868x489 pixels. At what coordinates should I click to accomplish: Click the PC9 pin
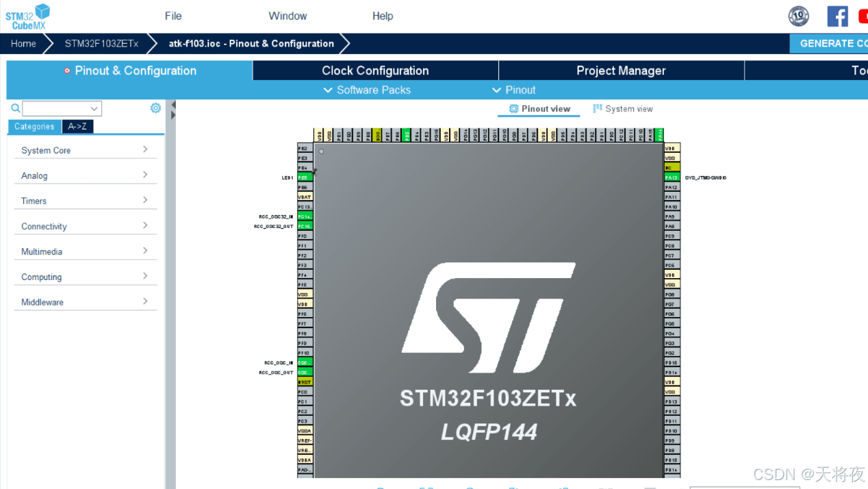point(672,236)
